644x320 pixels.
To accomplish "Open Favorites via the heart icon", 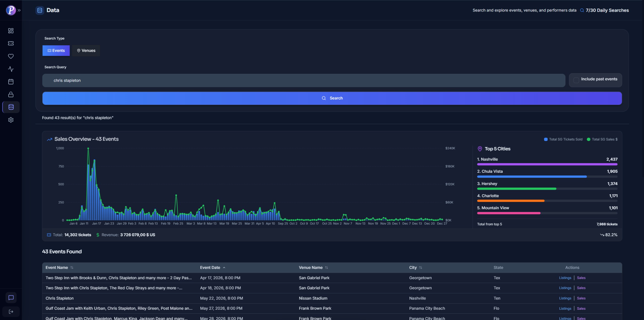I will click(x=11, y=56).
